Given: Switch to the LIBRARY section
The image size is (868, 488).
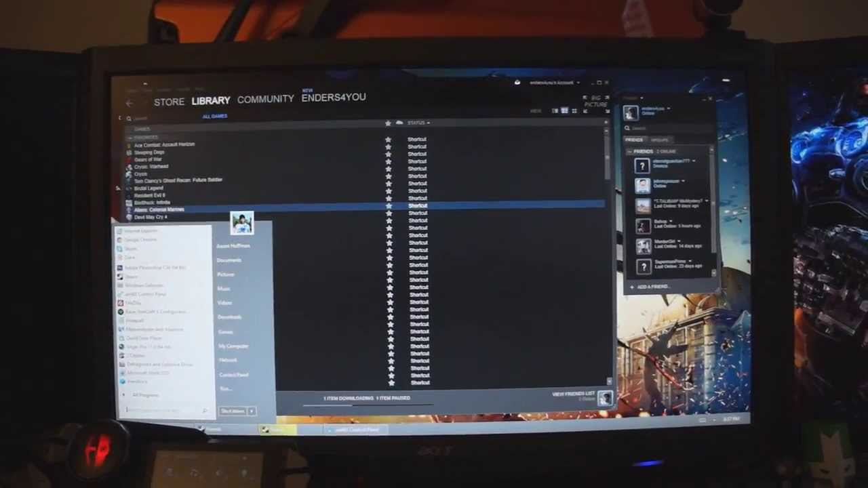Looking at the screenshot, I should (210, 100).
